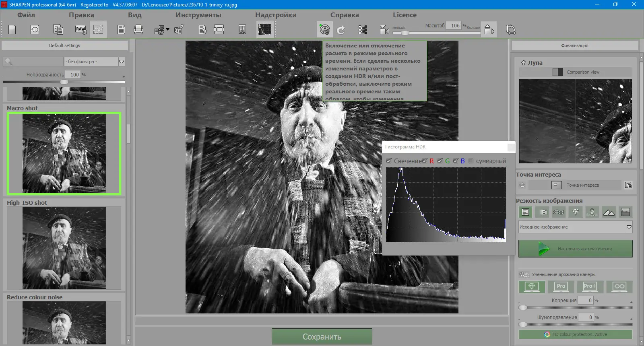Click the Непрозрачность value field
This screenshot has width=644, height=346.
pyautogui.click(x=73, y=74)
